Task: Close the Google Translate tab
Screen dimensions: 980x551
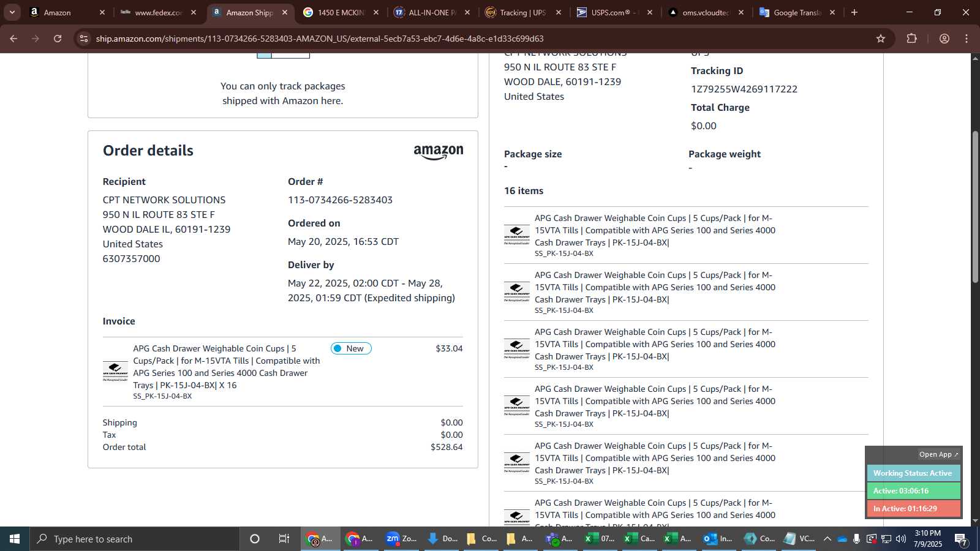Action: point(832,12)
